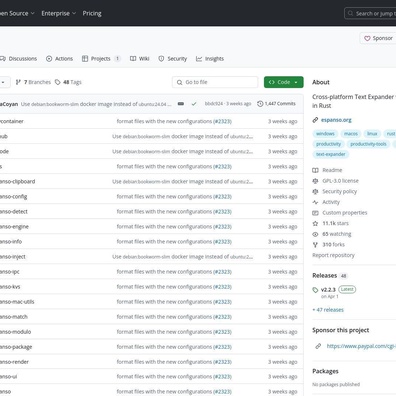Select the productivity-tools topic tag
The height and width of the screenshot is (396, 396).
tap(368, 144)
